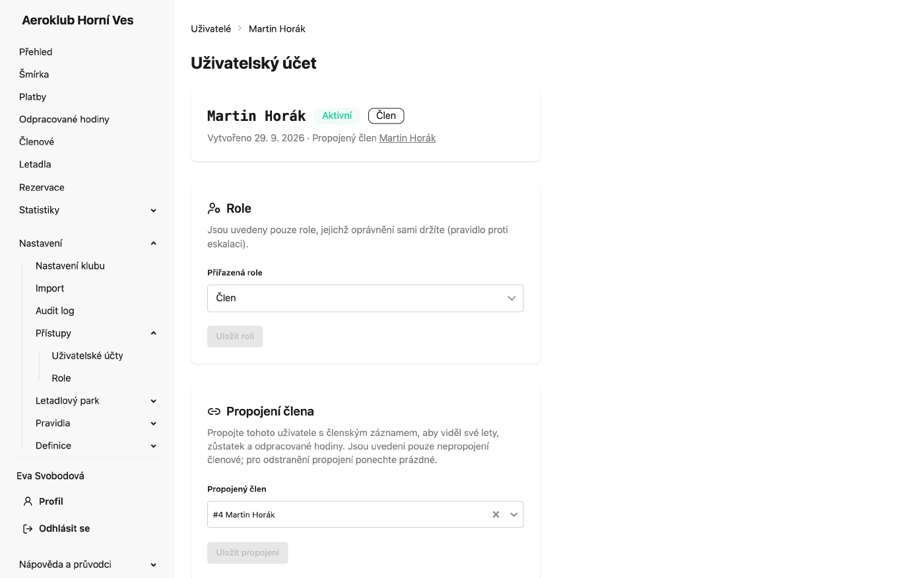
Task: Click the profile person icon
Action: [28, 501]
